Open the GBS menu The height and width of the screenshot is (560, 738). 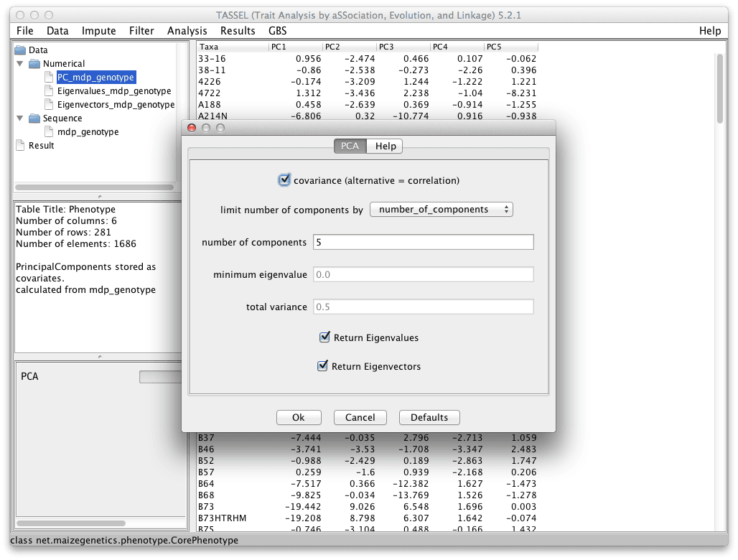(278, 31)
